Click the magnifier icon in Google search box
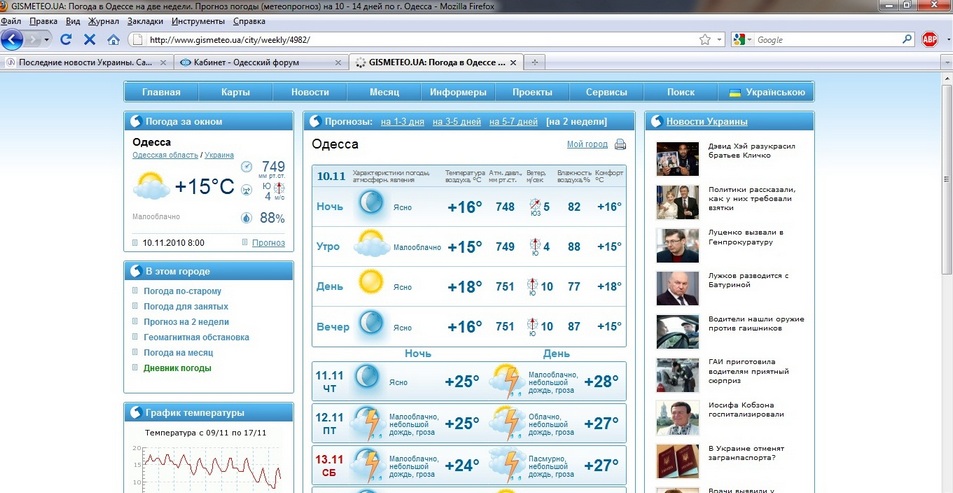Viewport: 953px width, 493px height. tap(907, 40)
